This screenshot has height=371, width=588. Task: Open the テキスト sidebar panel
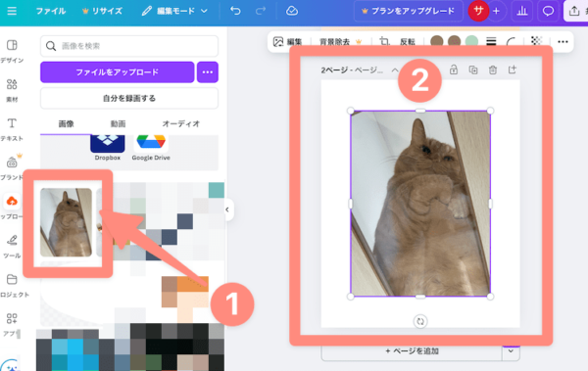point(12,129)
